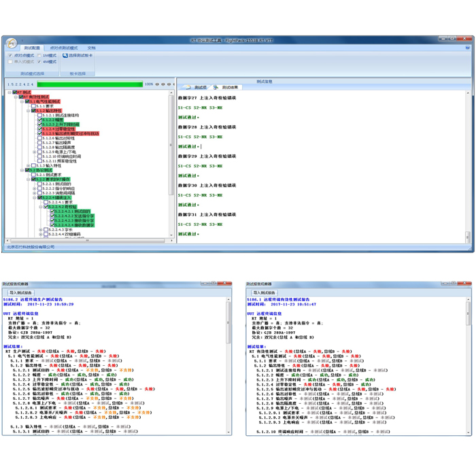Expand the 5.1.3 输入特性 node
The width and height of the screenshot is (476, 476).
[x=29, y=166]
